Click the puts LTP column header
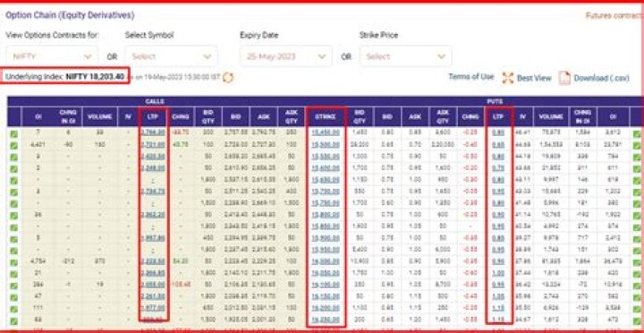The image size is (644, 333). 498,116
